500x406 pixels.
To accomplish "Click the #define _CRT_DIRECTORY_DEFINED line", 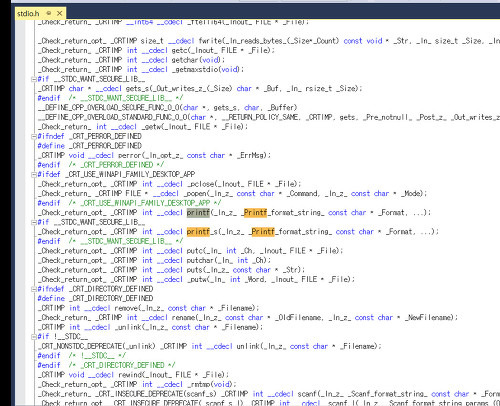I will 95,298.
